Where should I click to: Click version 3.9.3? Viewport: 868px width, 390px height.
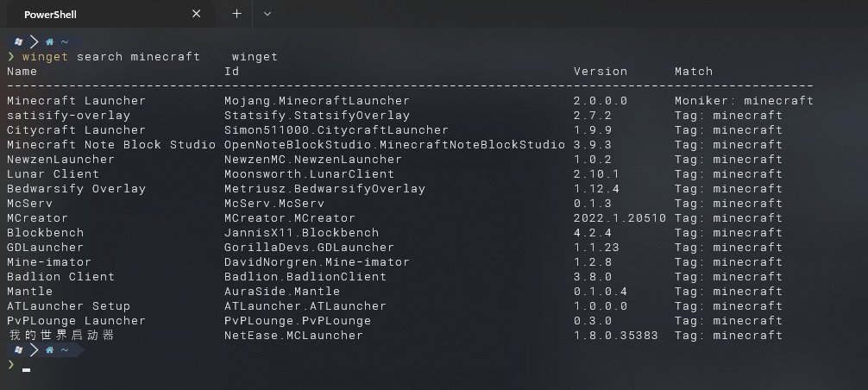592,144
